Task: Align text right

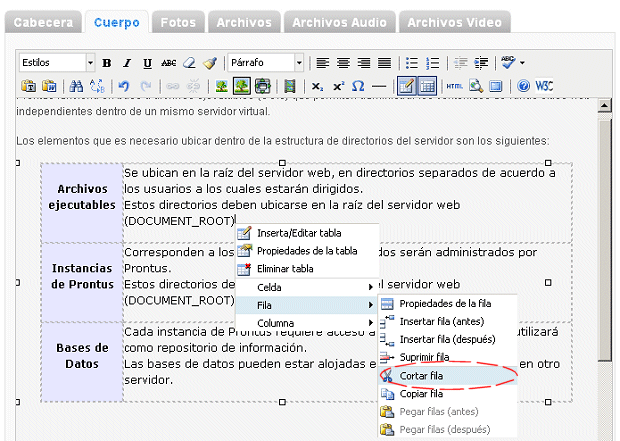Action: point(364,63)
